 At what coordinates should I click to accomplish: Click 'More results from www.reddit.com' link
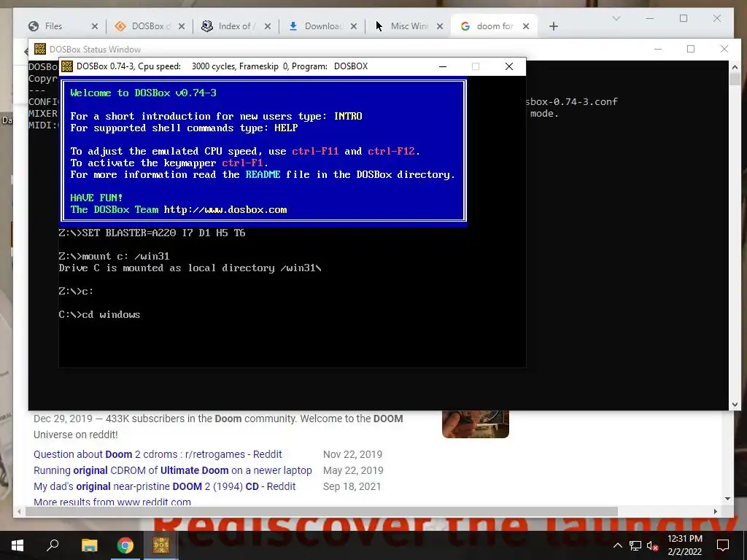[x=112, y=502]
